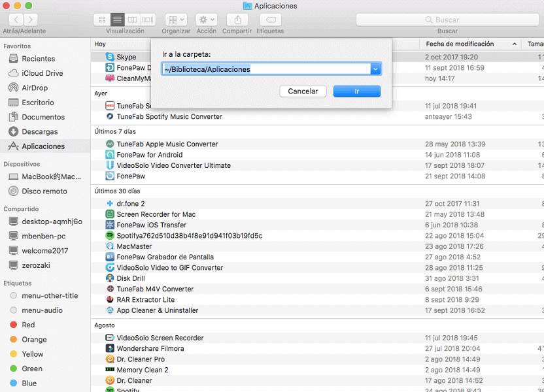Switch to column view
This screenshot has height=392, width=544.
(133, 20)
